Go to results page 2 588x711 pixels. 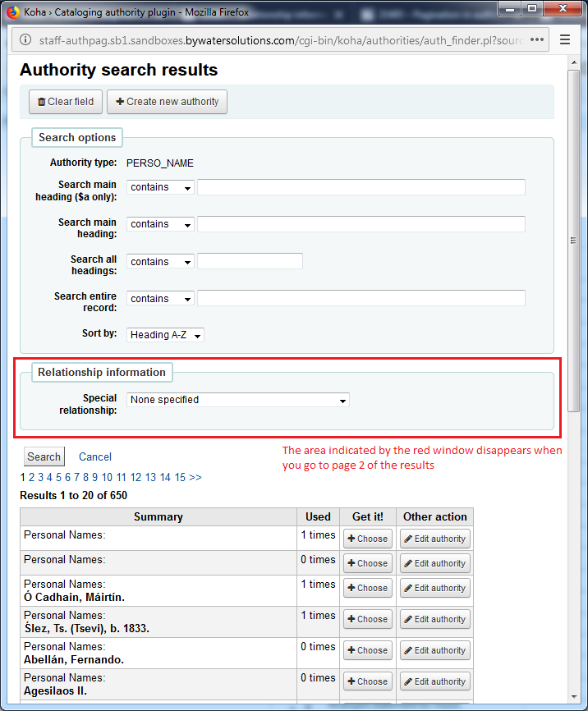point(31,477)
